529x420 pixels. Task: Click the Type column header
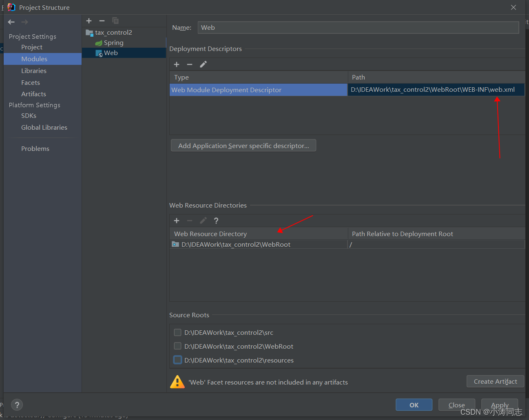(259, 77)
